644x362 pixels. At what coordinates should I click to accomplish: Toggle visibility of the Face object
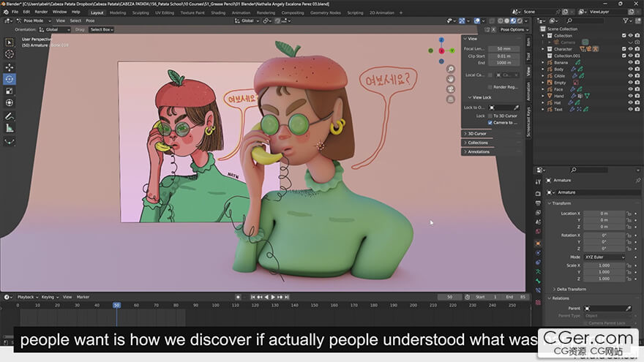click(630, 89)
